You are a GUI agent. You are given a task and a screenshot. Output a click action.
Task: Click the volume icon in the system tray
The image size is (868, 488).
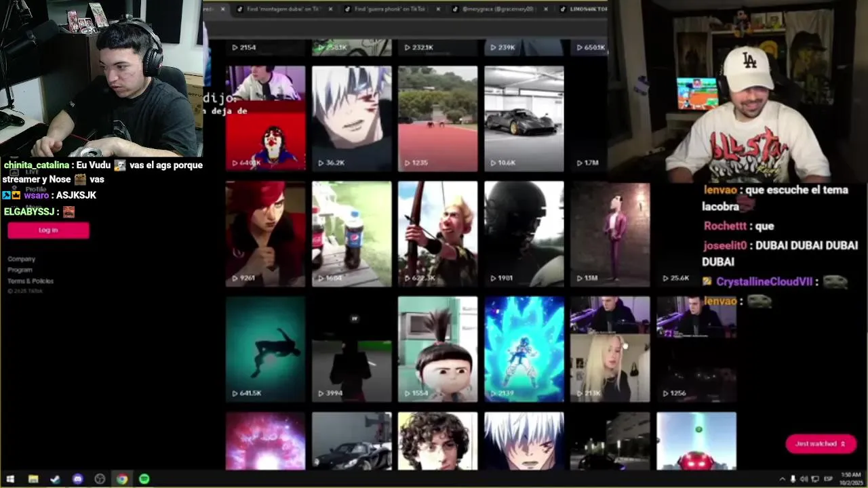click(804, 479)
